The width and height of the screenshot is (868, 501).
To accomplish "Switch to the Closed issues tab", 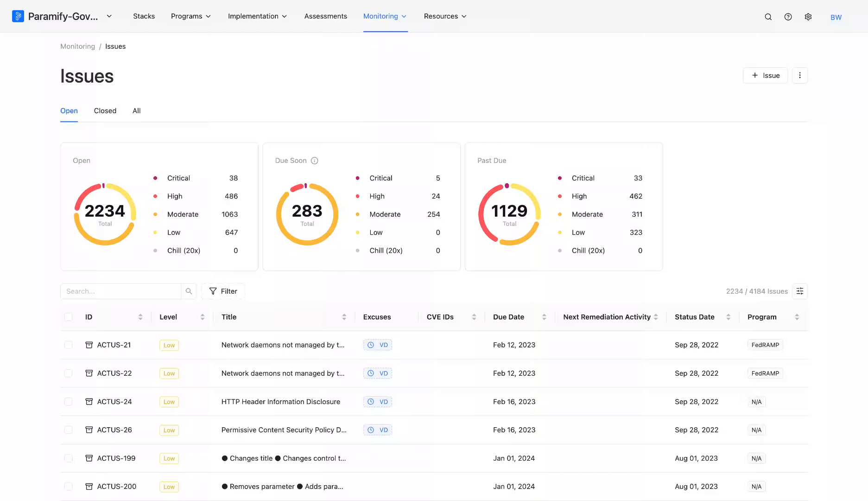I will pos(105,111).
